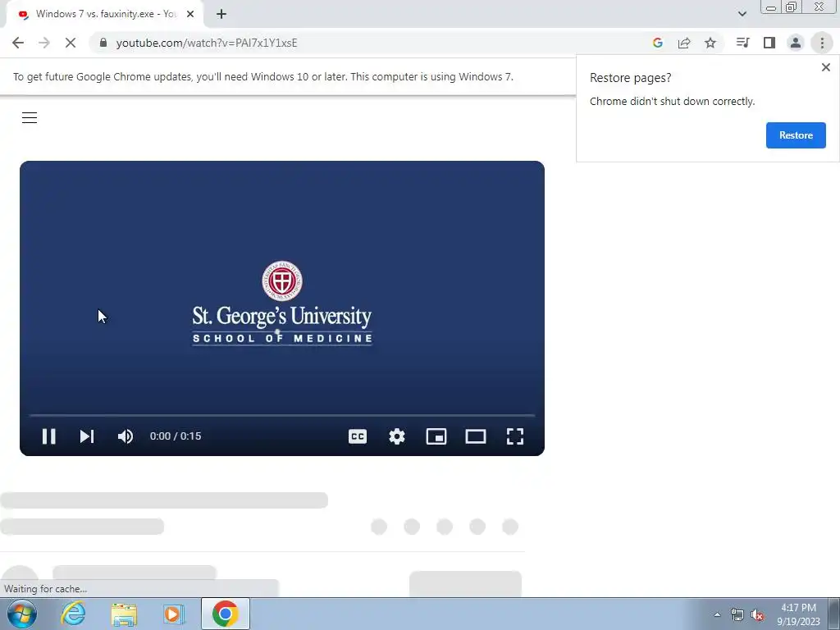Open Chrome three-dot menu
This screenshot has width=840, height=630.
click(822, 43)
